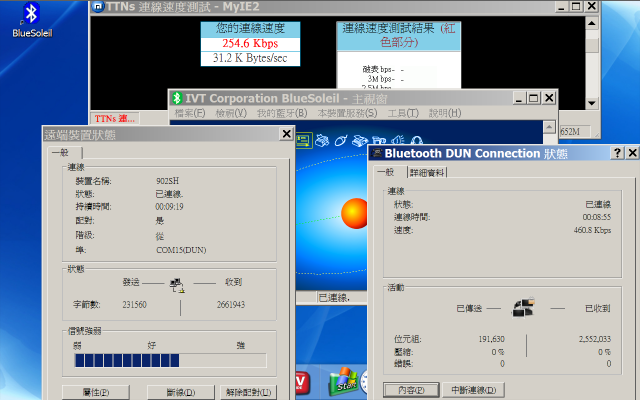Click the 254.6 Kbps speed value
Screen dimensions: 640x400
coord(250,43)
